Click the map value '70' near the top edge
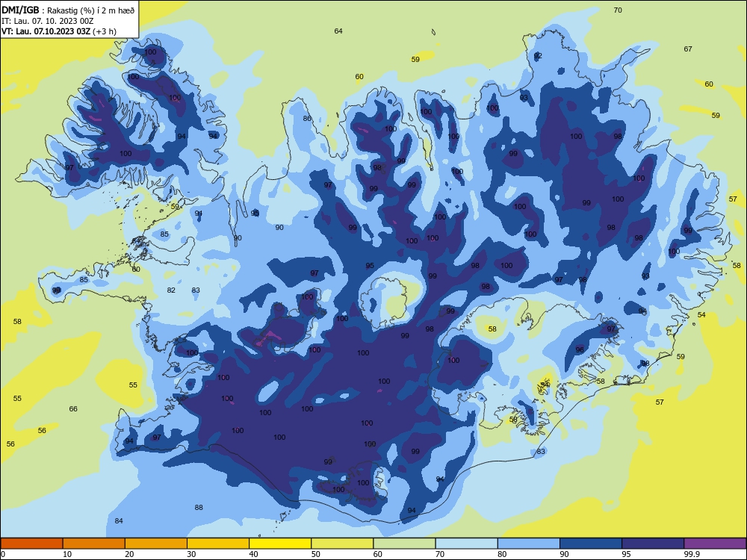This screenshot has width=747, height=560. click(618, 10)
